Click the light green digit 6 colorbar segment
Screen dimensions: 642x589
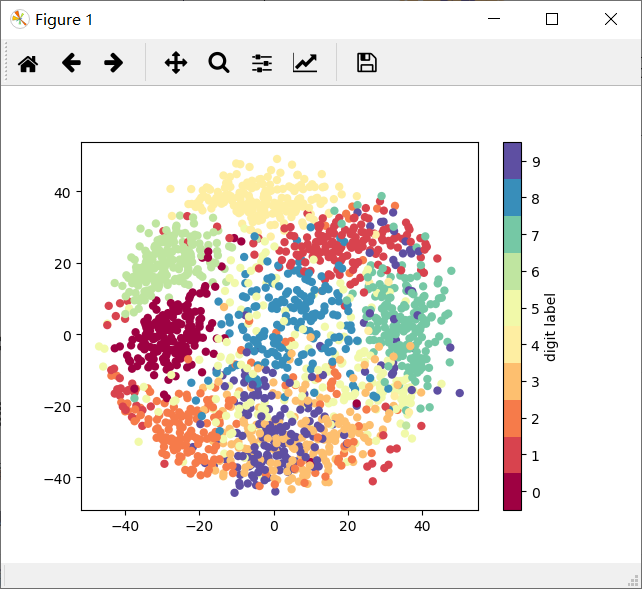[512, 271]
